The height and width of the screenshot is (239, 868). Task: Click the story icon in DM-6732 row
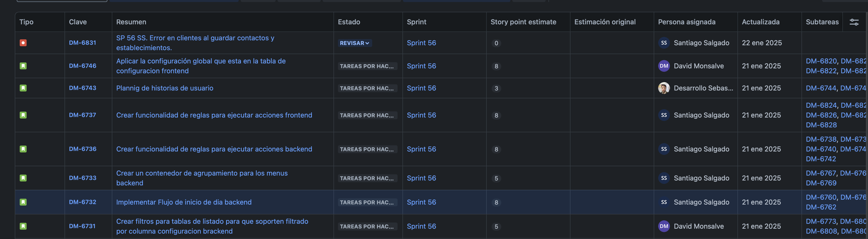click(23, 202)
